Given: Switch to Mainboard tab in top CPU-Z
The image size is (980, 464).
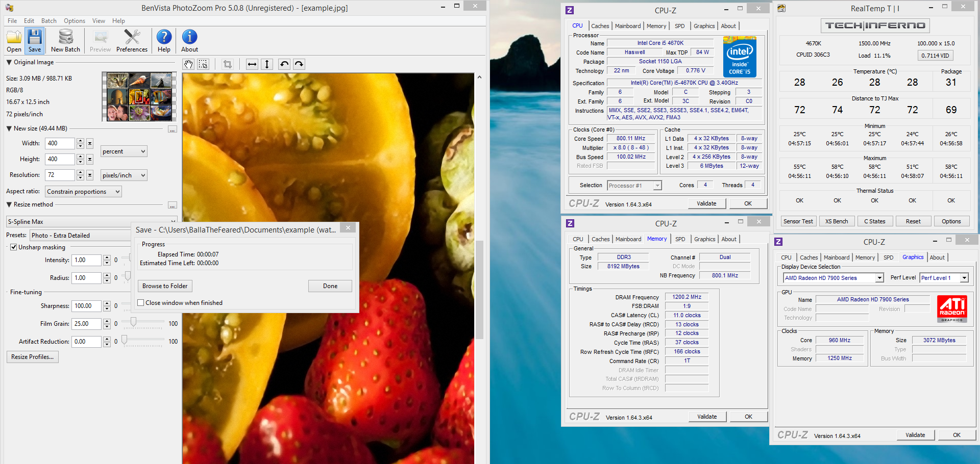Looking at the screenshot, I should tap(627, 26).
